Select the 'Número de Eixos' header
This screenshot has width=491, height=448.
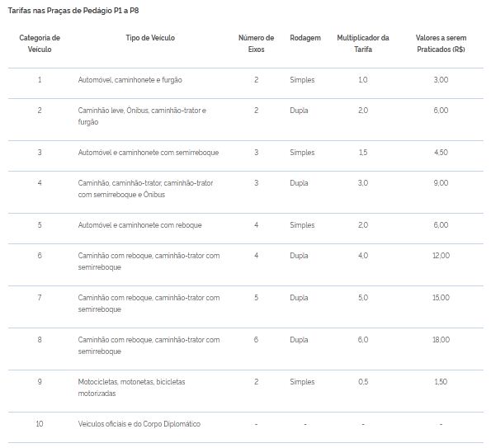[x=256, y=44]
